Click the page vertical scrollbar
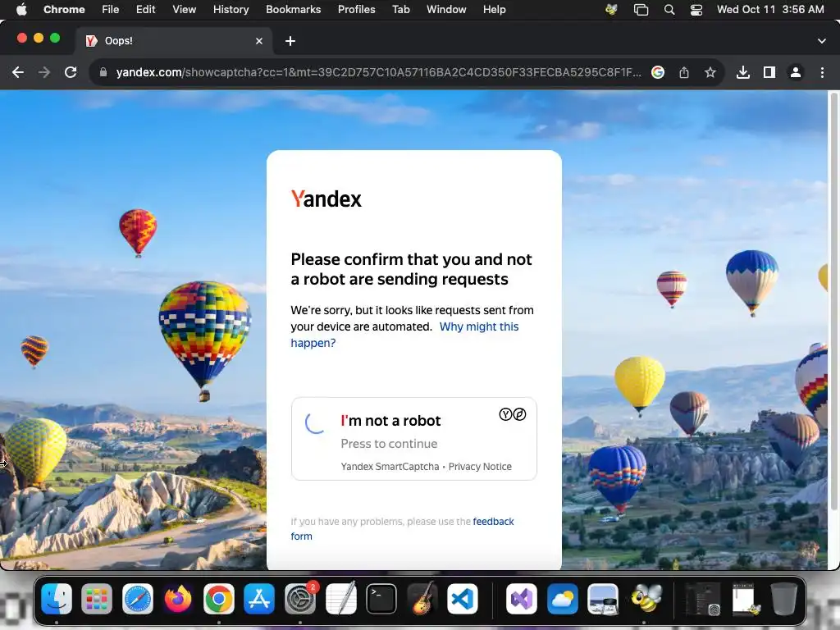 (x=833, y=303)
